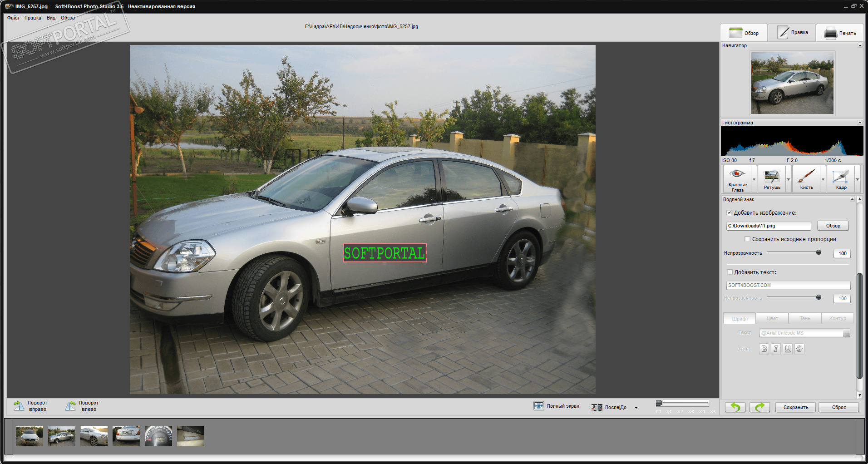Screen dimensions: 868x464
Task: Click the Strikethrough style icon
Action: coord(799,349)
